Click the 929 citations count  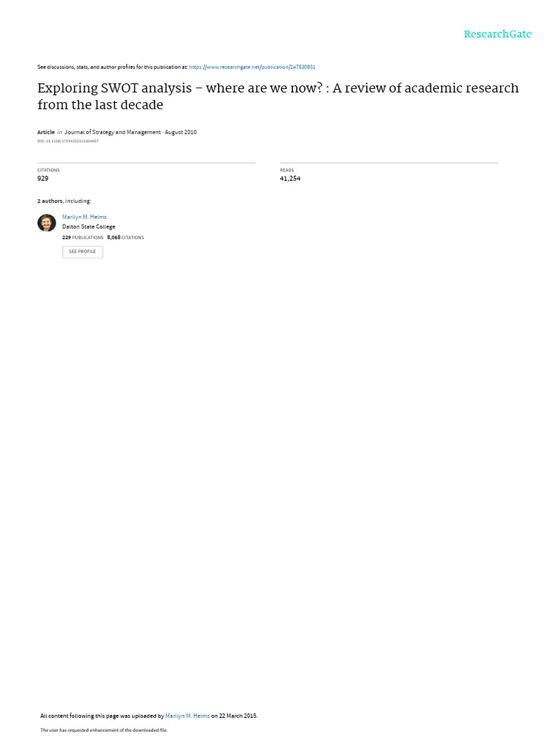click(x=43, y=178)
